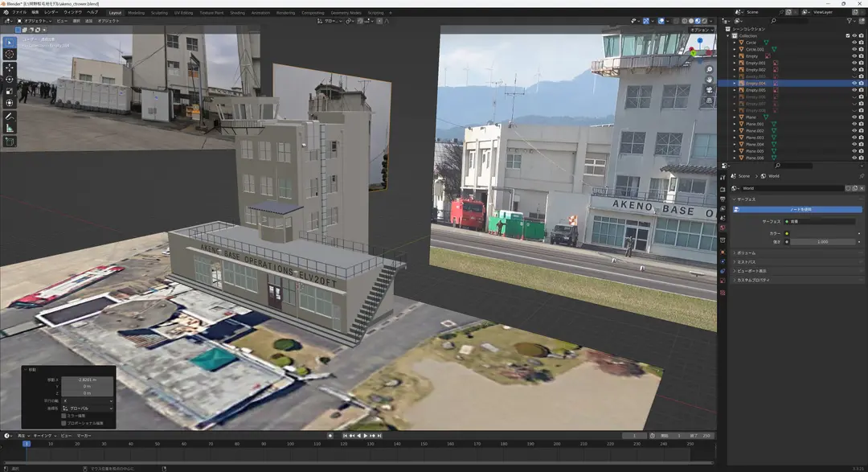
Task: Select the Scale tool in left toolbar
Action: point(10,91)
